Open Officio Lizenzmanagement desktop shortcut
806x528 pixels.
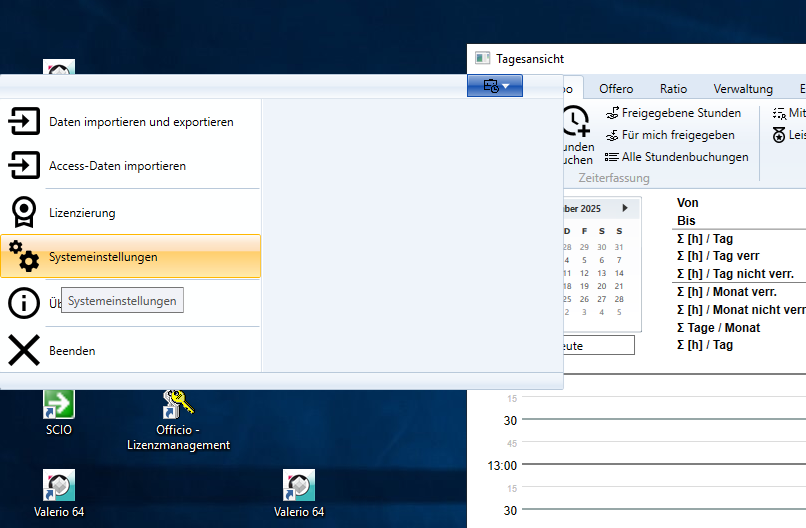tap(178, 405)
